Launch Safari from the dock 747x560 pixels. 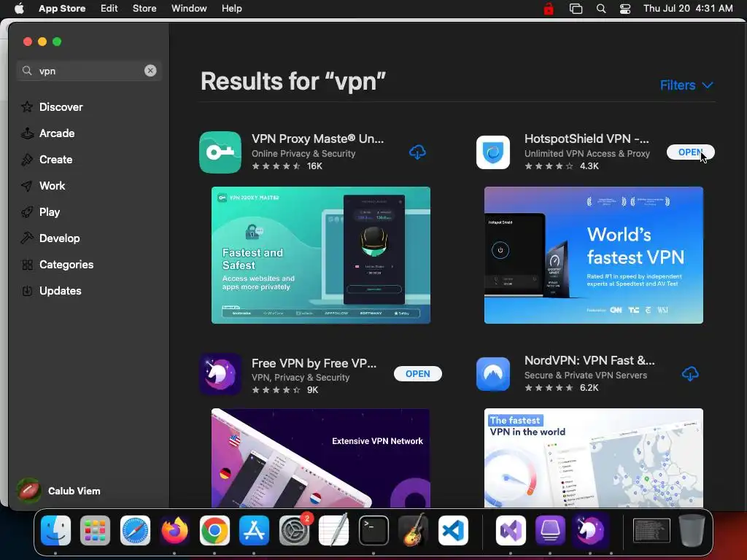135,531
